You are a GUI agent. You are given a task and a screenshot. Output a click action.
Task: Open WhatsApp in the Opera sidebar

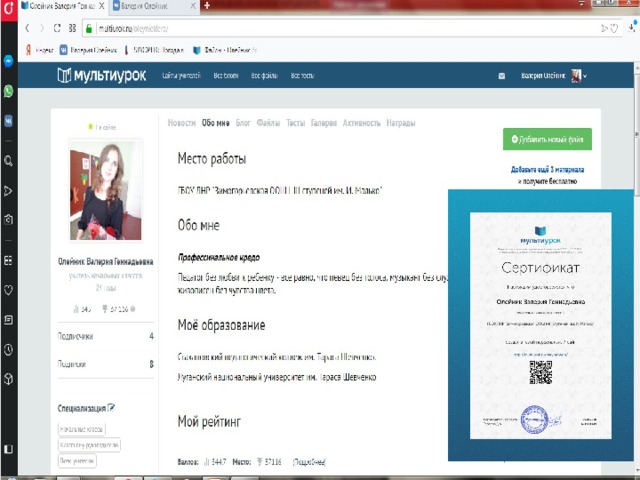point(9,91)
